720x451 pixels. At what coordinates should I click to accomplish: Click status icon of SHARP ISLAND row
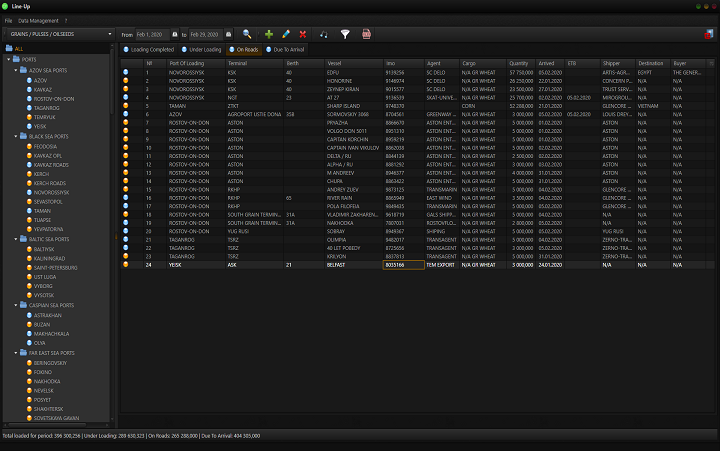(x=126, y=106)
